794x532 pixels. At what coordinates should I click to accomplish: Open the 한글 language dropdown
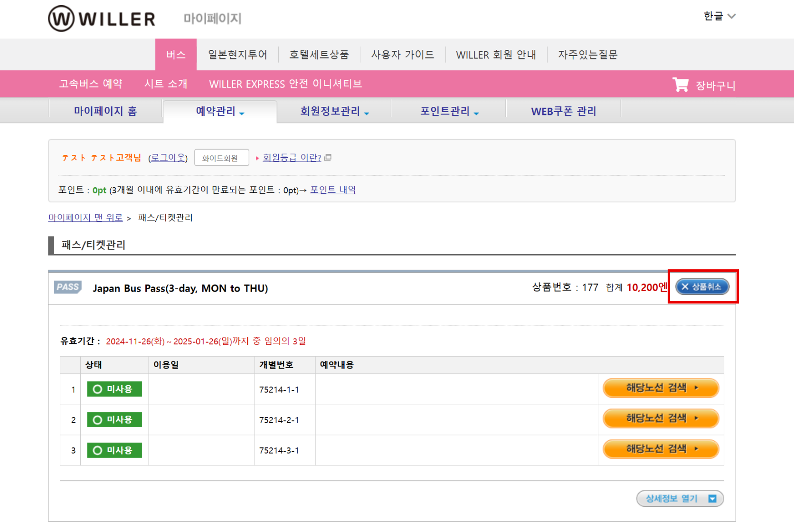[719, 16]
